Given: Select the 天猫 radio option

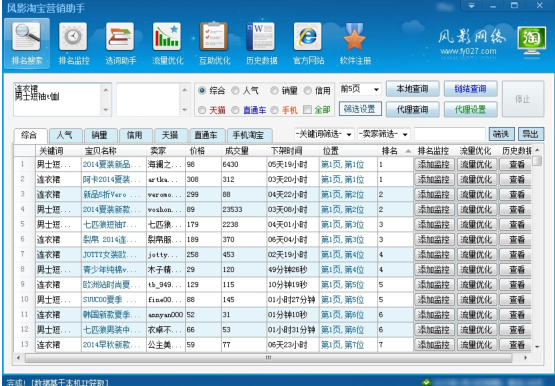Looking at the screenshot, I should (x=202, y=110).
